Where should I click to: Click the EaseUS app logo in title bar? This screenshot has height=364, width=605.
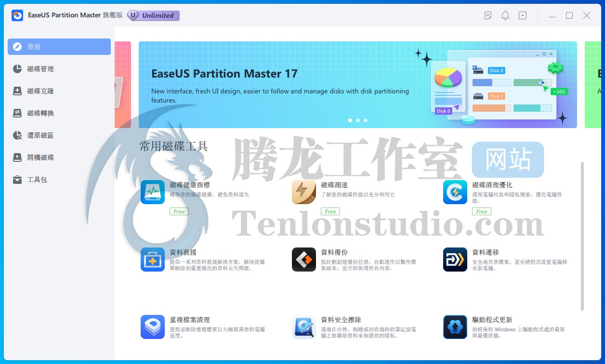[17, 15]
